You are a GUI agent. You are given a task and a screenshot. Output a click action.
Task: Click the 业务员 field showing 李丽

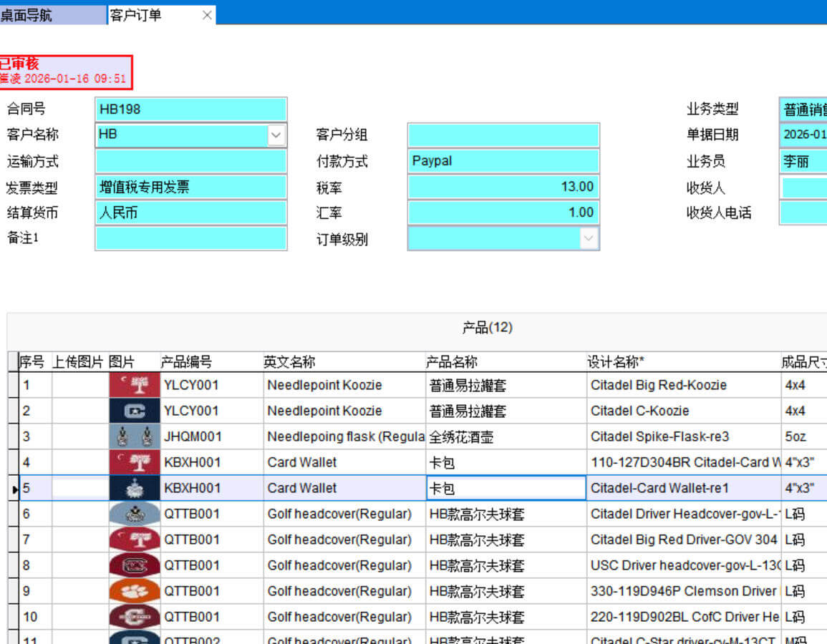pyautogui.click(x=802, y=161)
